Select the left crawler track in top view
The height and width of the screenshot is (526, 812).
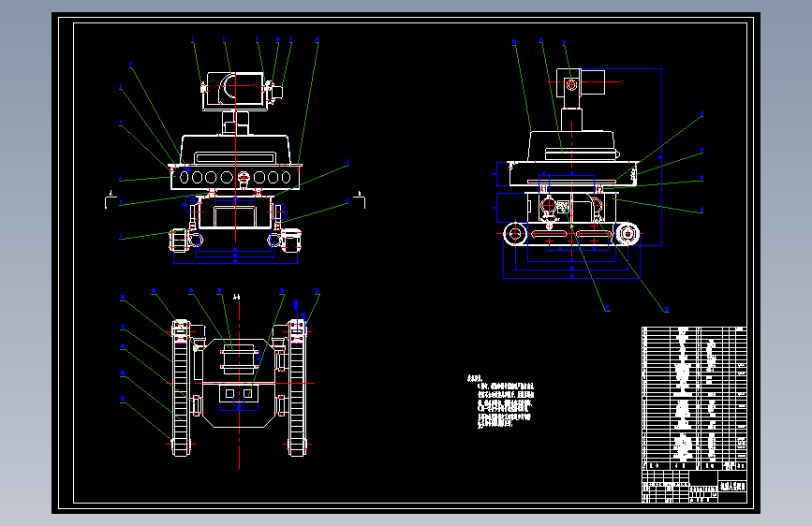tap(181, 388)
